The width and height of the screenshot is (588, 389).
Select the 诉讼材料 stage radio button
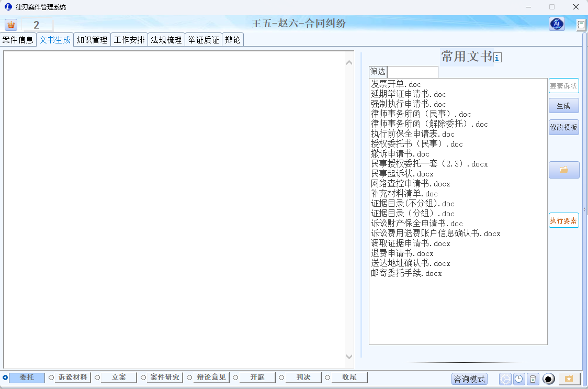[51, 377]
